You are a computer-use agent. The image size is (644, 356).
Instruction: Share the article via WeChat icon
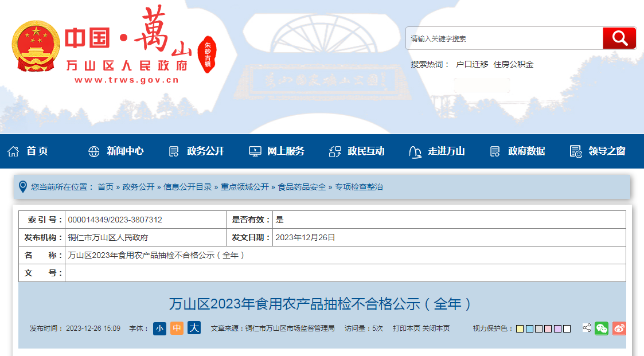point(602,328)
